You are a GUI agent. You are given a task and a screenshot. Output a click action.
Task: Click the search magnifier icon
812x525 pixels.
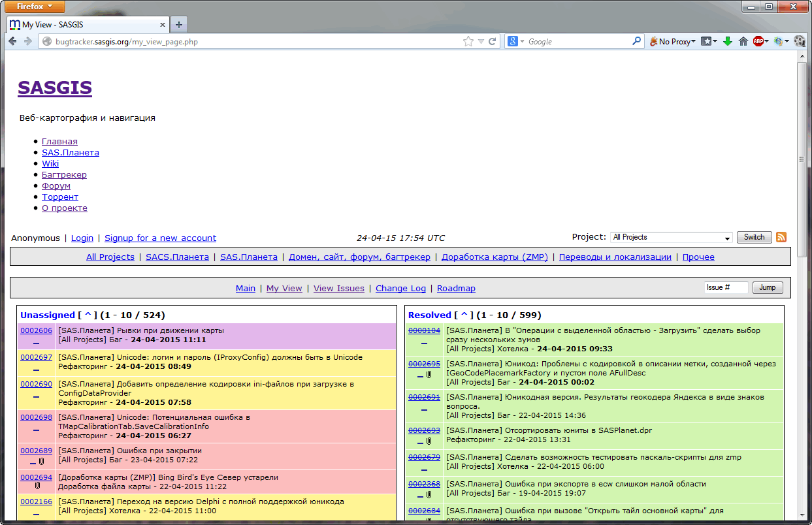(636, 41)
